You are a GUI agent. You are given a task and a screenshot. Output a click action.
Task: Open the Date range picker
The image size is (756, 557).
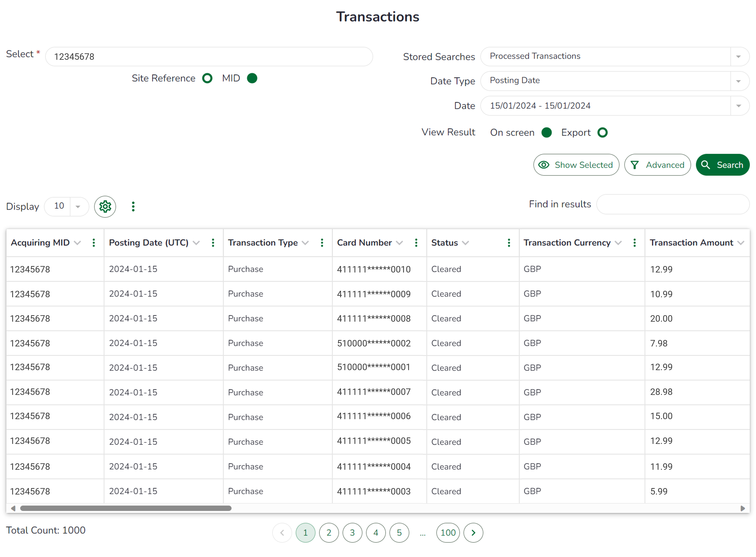point(738,106)
